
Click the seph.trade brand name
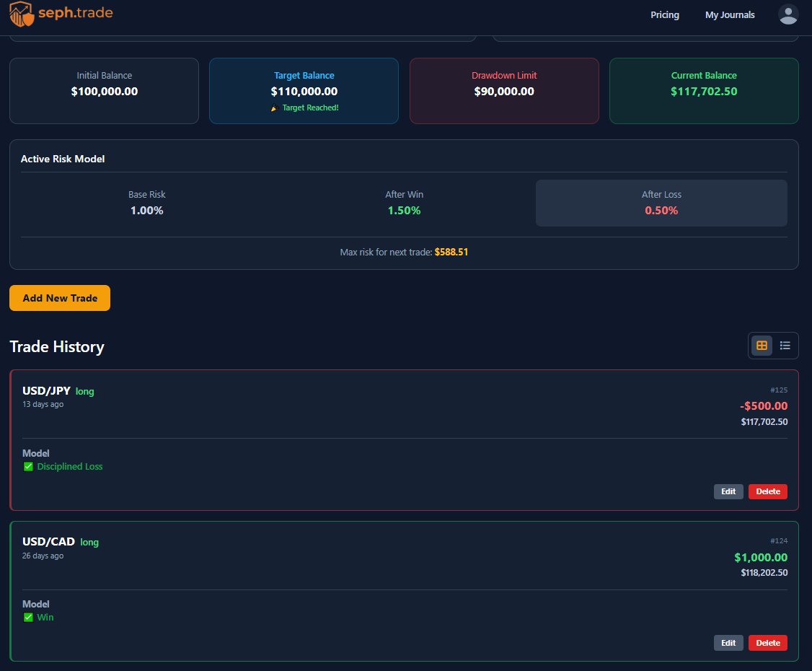[76, 12]
